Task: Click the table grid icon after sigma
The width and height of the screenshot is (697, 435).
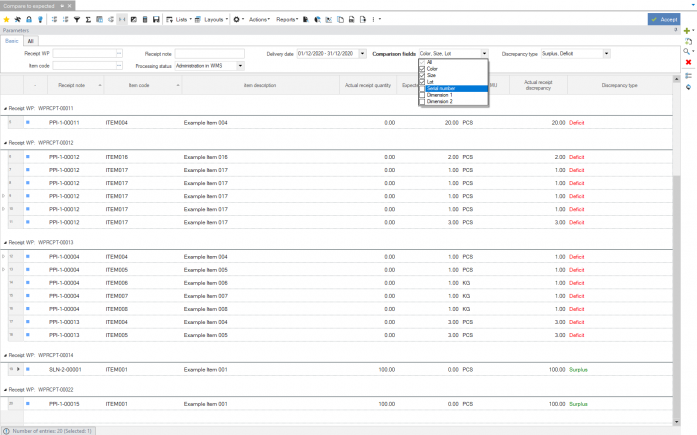Action: (100, 20)
